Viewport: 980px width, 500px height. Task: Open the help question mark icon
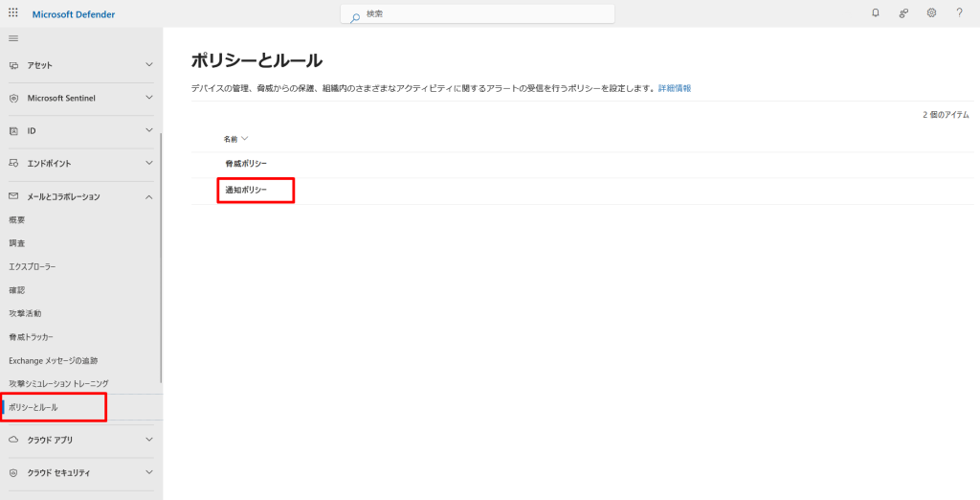click(959, 13)
